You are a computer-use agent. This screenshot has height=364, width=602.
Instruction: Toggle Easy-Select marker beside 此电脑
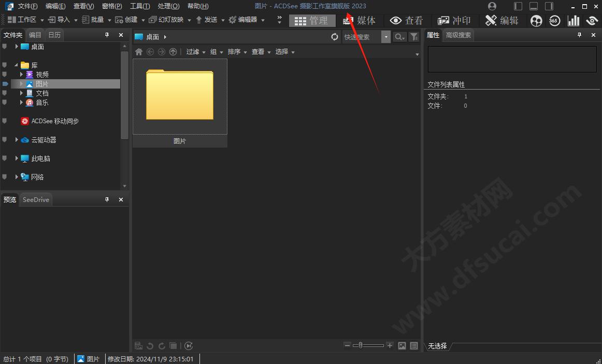coord(5,158)
